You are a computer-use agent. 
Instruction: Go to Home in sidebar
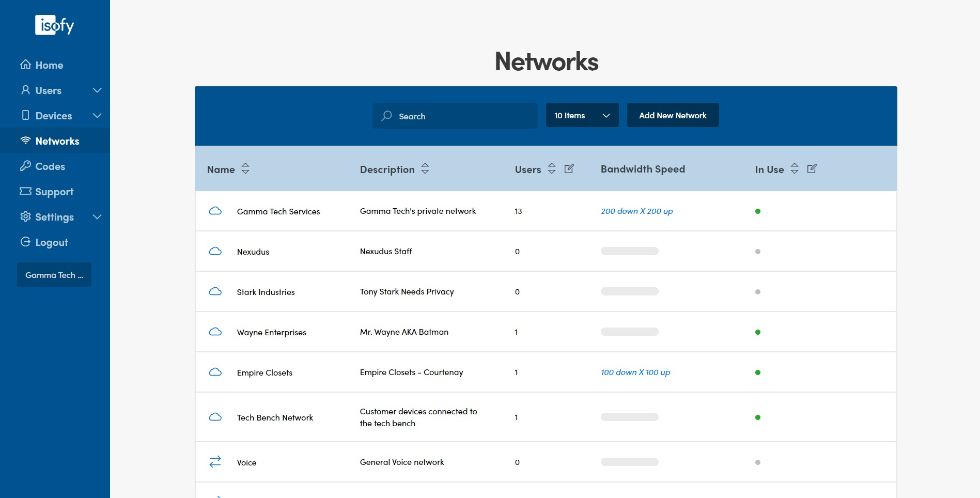point(49,65)
